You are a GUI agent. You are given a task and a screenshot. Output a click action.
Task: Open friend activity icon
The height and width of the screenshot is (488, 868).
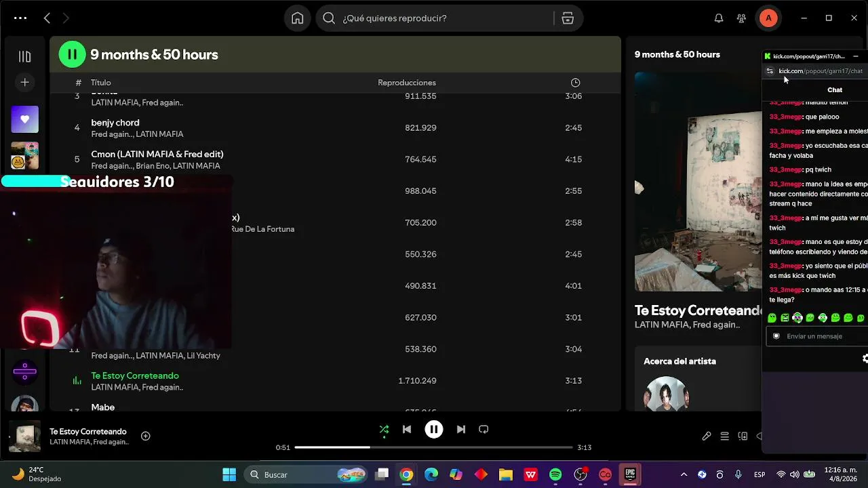tap(741, 18)
